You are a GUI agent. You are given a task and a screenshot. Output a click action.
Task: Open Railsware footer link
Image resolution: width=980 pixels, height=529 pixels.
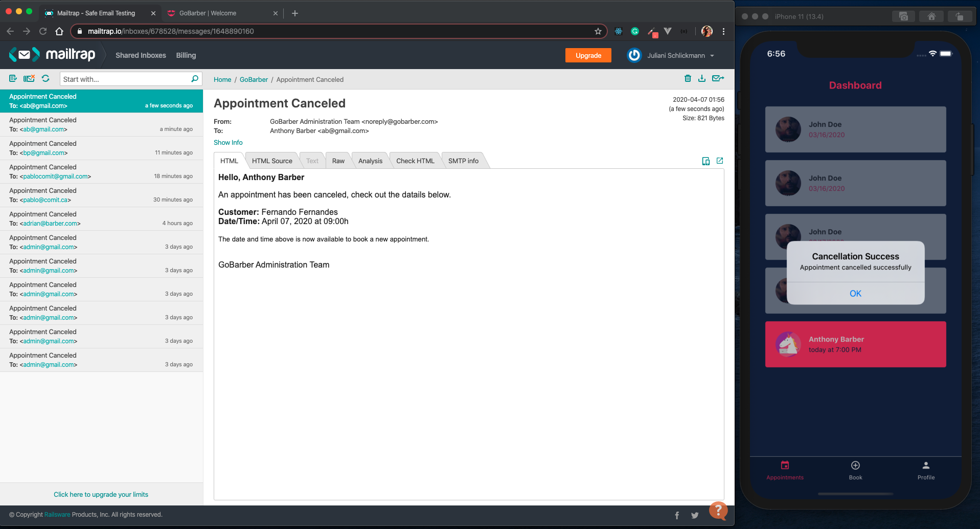coord(57,515)
